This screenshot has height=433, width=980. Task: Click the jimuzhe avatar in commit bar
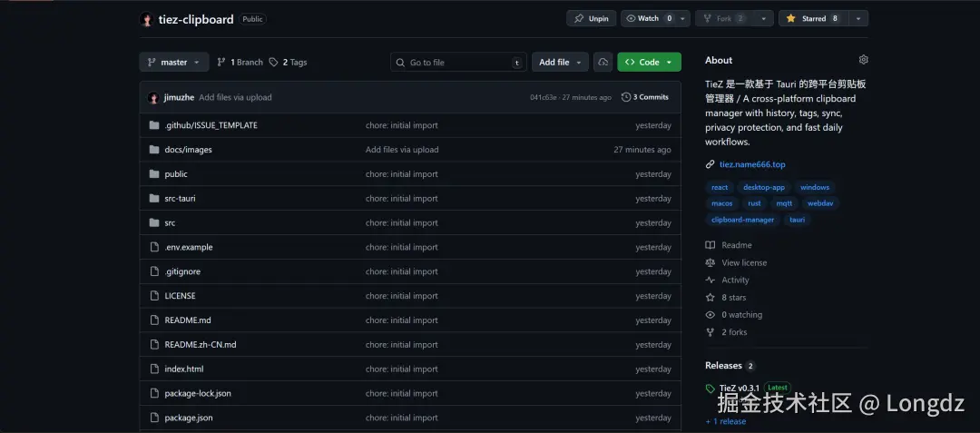(x=154, y=97)
